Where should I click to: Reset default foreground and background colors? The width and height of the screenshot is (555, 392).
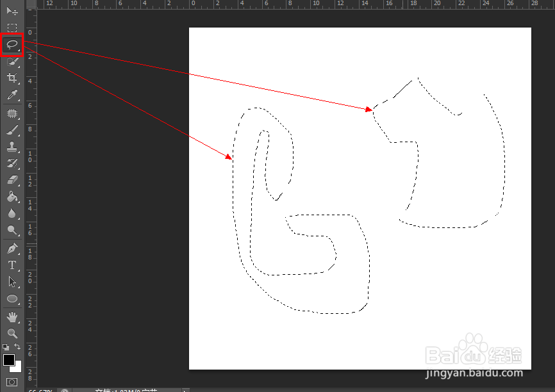[x=6, y=347]
